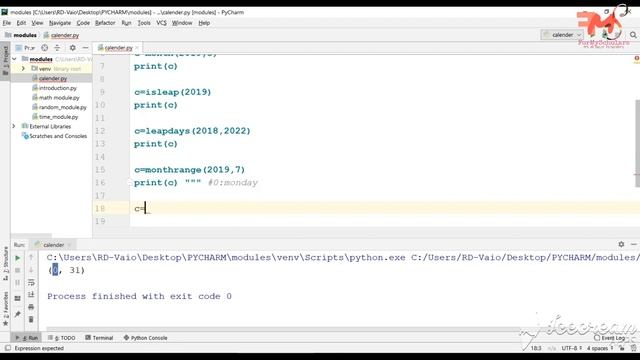The height and width of the screenshot is (360, 640).
Task: Open the View menu
Action: coord(37,23)
